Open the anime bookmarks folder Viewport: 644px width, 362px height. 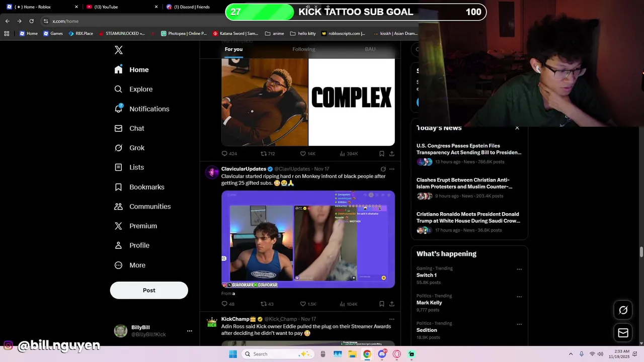tap(274, 34)
